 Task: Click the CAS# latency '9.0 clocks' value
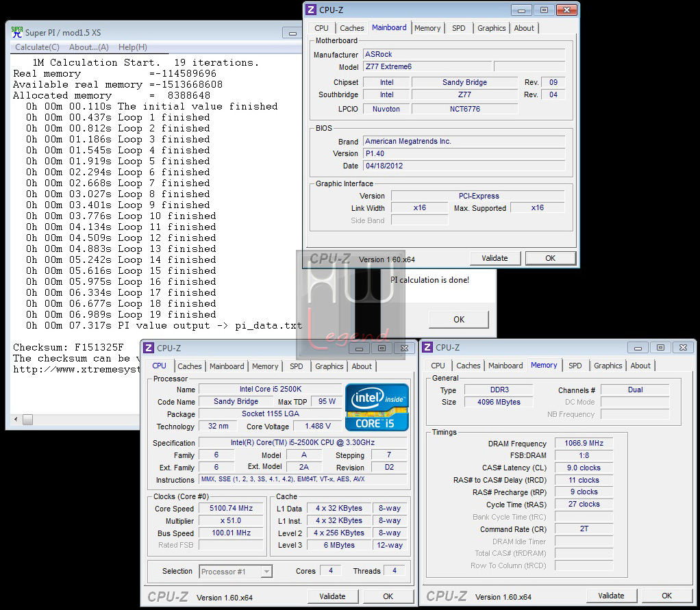pos(584,468)
